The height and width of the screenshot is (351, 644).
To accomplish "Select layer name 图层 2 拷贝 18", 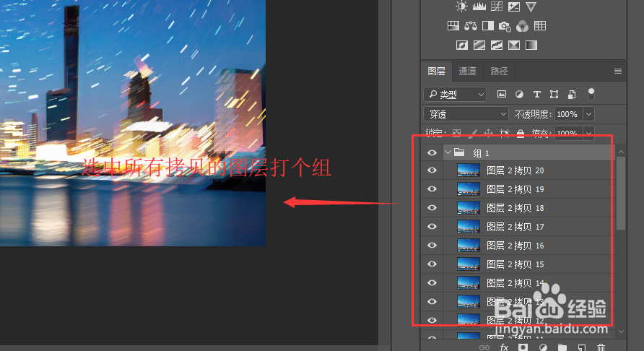I will pyautogui.click(x=515, y=208).
